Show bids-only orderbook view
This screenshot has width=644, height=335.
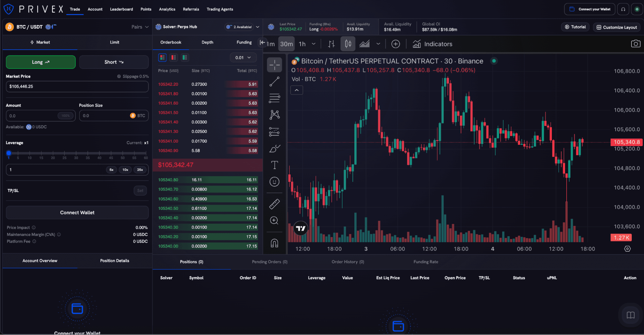(x=185, y=58)
